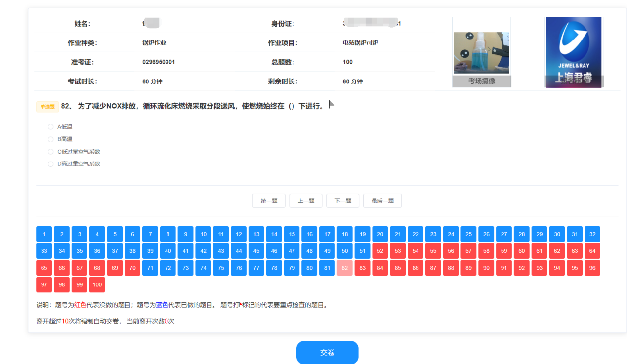Click 上一题 to go back
The width and height of the screenshot is (627, 364).
click(306, 201)
